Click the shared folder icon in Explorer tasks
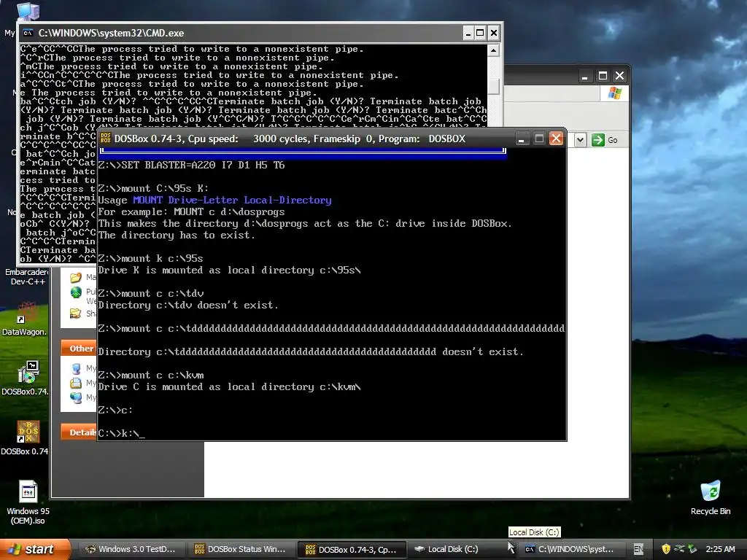The image size is (747, 560). (x=76, y=313)
